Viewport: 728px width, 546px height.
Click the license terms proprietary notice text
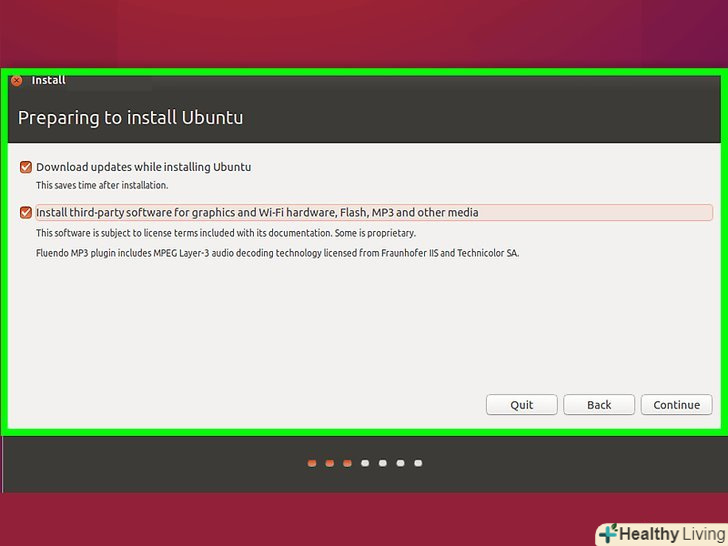click(x=226, y=233)
